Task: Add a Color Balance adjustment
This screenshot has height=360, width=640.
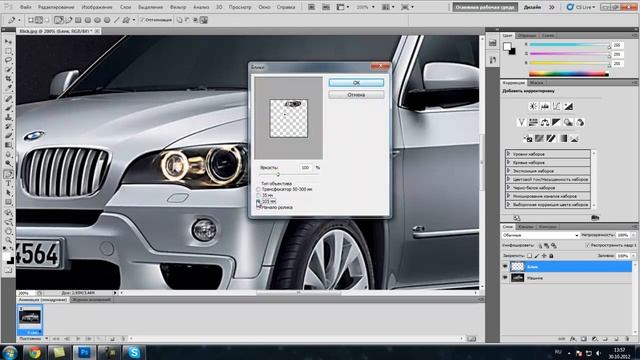Action: 545,122
